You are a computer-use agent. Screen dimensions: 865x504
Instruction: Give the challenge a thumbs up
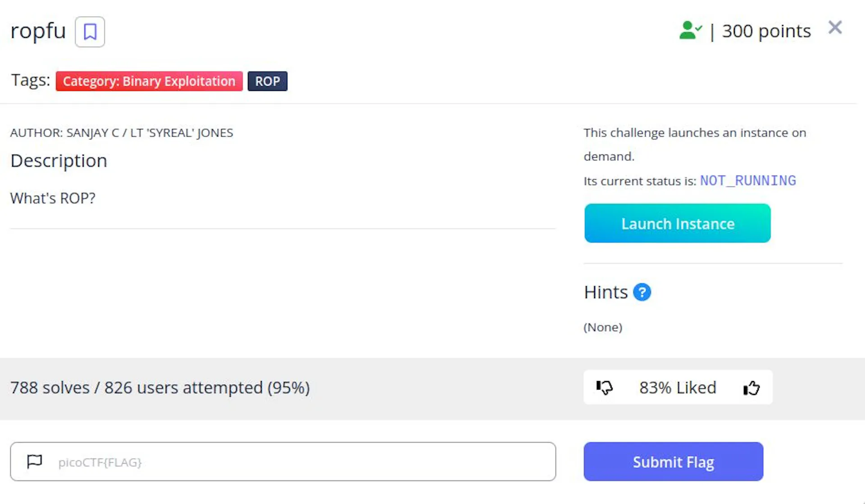751,387
